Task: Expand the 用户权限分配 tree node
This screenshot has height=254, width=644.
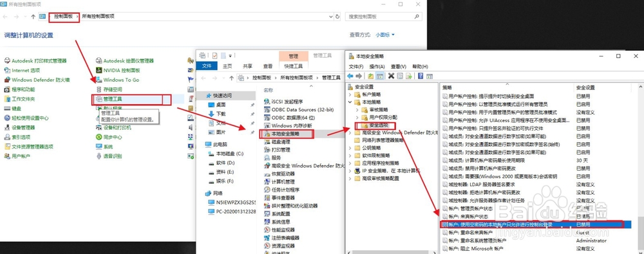Action: [x=357, y=118]
